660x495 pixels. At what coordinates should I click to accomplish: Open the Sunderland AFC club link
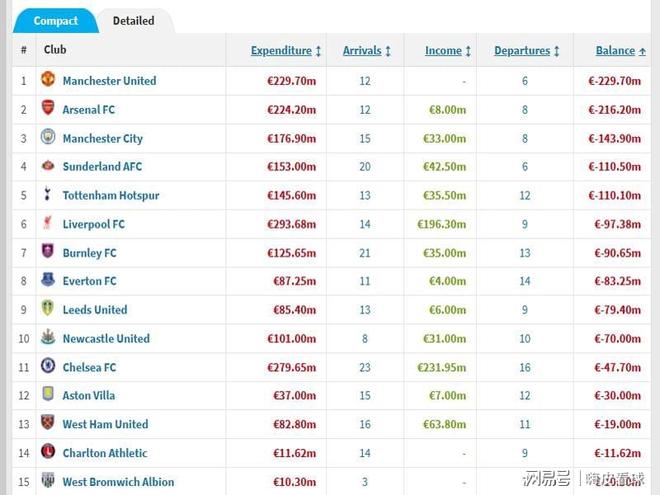point(102,167)
